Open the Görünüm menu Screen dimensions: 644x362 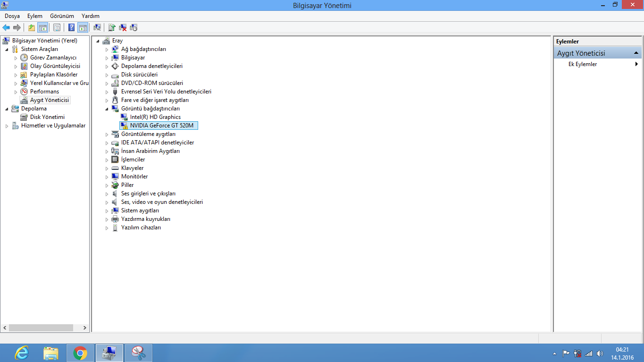pyautogui.click(x=62, y=16)
